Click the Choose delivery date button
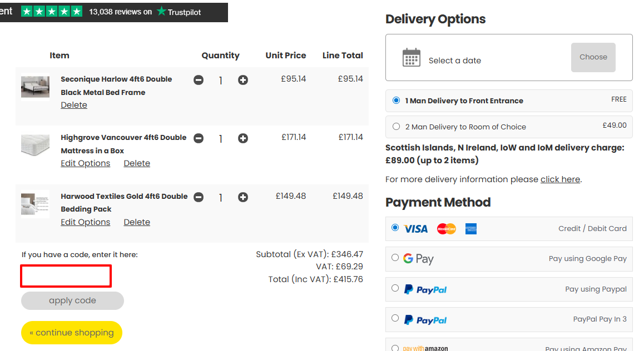The height and width of the screenshot is (351, 644). click(x=593, y=57)
